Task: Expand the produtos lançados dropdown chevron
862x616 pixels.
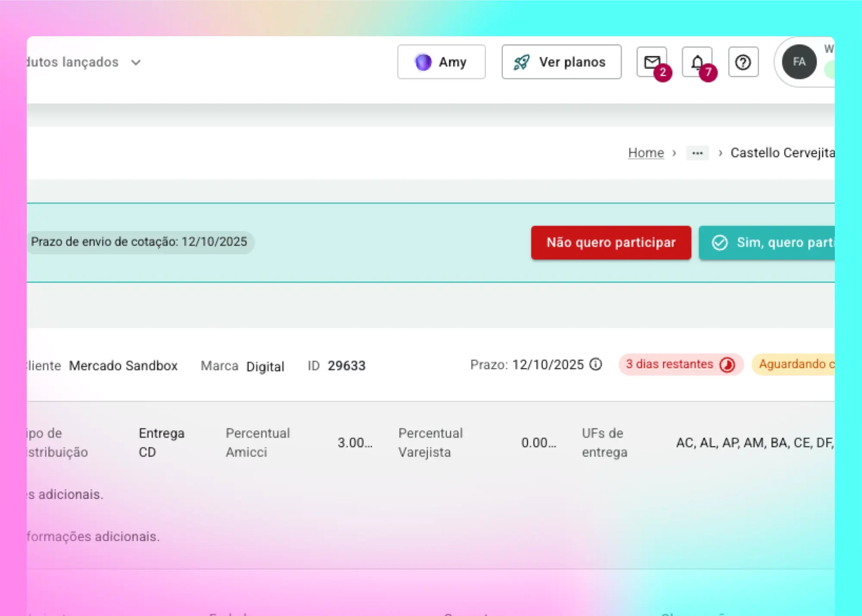Action: (136, 63)
